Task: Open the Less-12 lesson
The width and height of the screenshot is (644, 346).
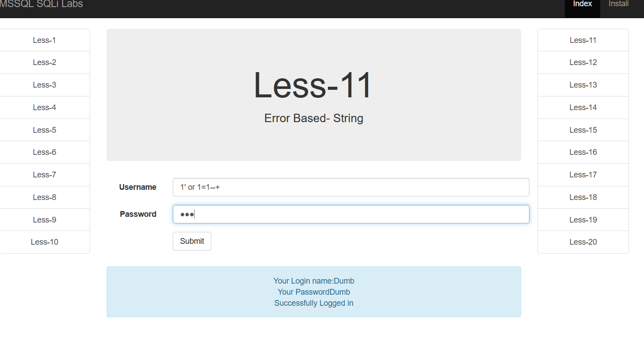Action: (x=583, y=62)
